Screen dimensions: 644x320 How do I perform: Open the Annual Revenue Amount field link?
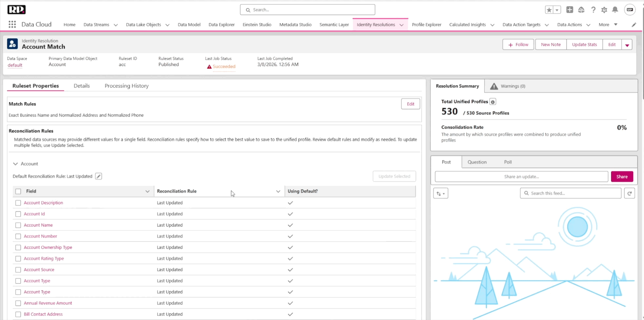click(x=48, y=303)
